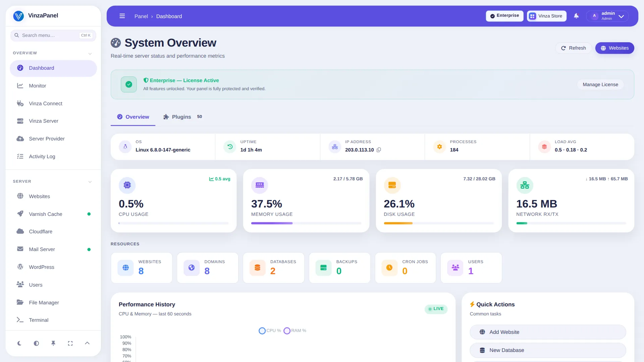The width and height of the screenshot is (644, 362).
Task: Click the purple Websites button
Action: [x=614, y=48]
